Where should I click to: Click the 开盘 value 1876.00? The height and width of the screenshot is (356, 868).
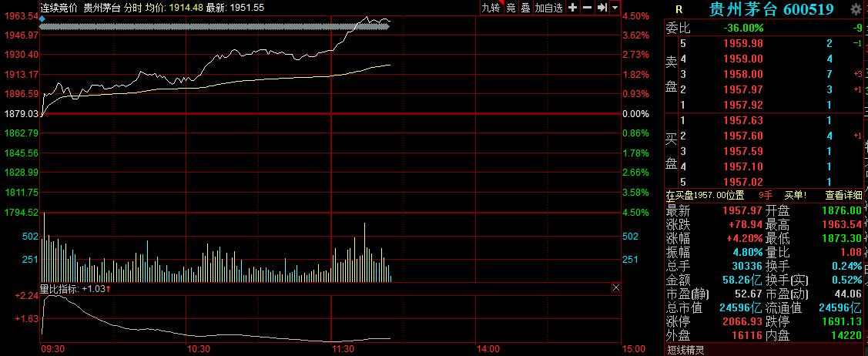841,210
